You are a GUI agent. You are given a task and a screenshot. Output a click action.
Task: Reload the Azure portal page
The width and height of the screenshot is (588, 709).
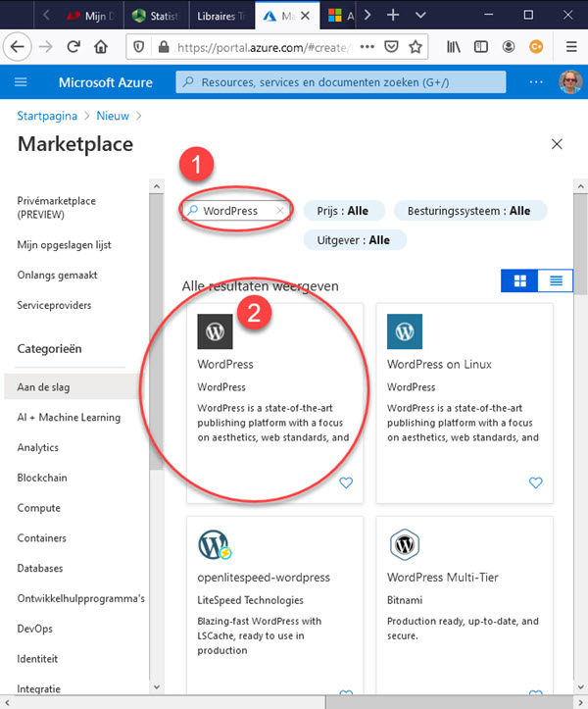[x=73, y=46]
